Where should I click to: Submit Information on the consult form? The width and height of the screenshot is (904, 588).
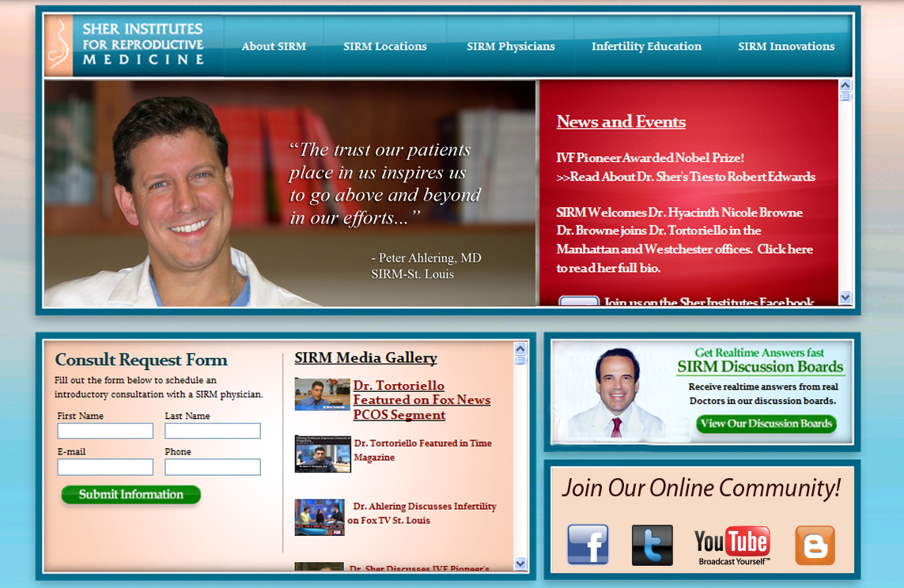130,494
